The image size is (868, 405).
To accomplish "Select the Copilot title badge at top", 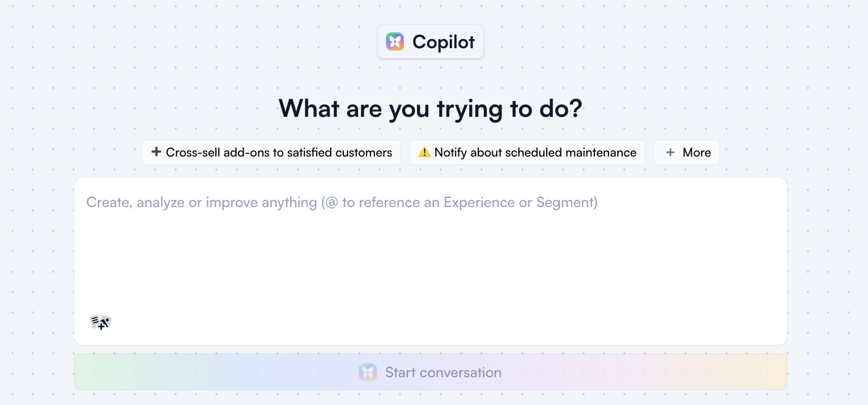I will 431,41.
